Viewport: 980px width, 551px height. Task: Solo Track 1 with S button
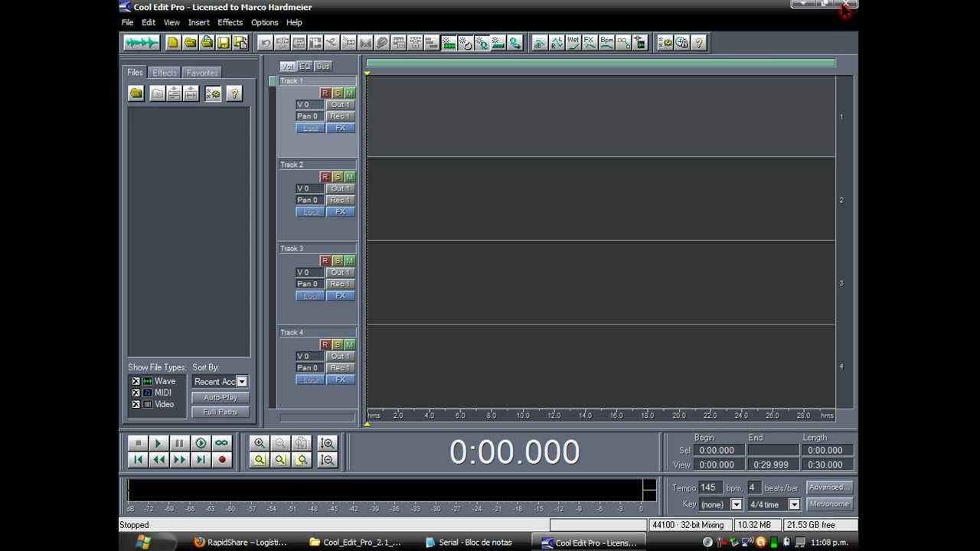338,93
